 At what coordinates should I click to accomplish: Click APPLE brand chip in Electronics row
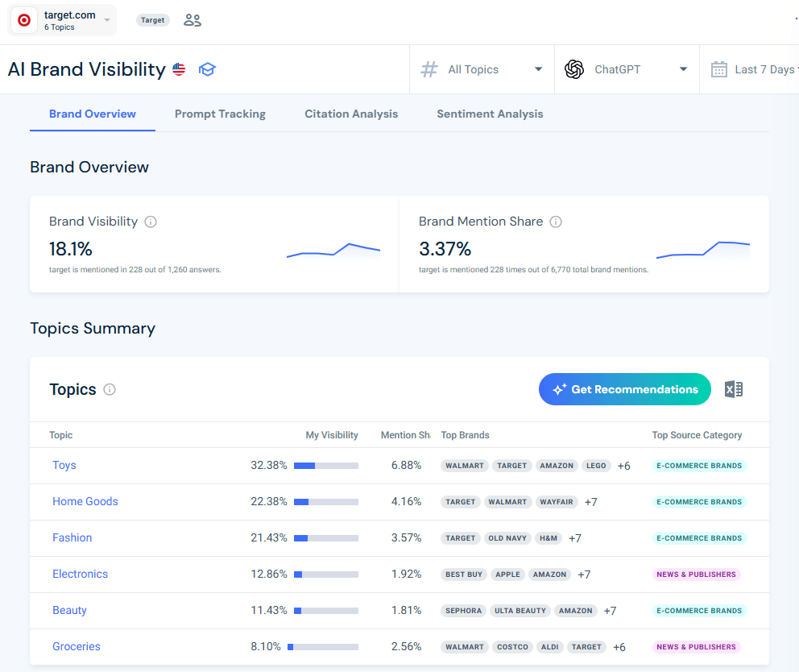coord(508,575)
